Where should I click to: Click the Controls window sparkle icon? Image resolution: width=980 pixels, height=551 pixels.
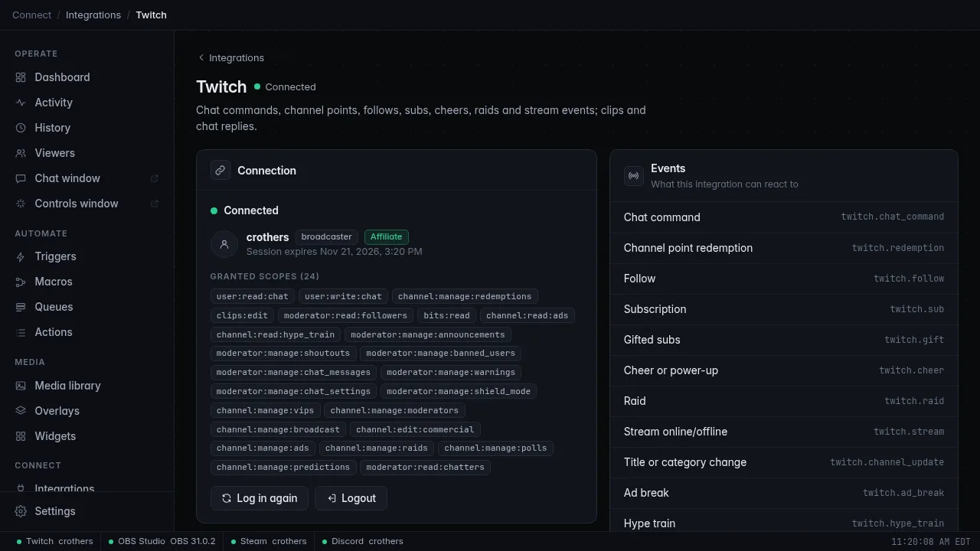(21, 204)
